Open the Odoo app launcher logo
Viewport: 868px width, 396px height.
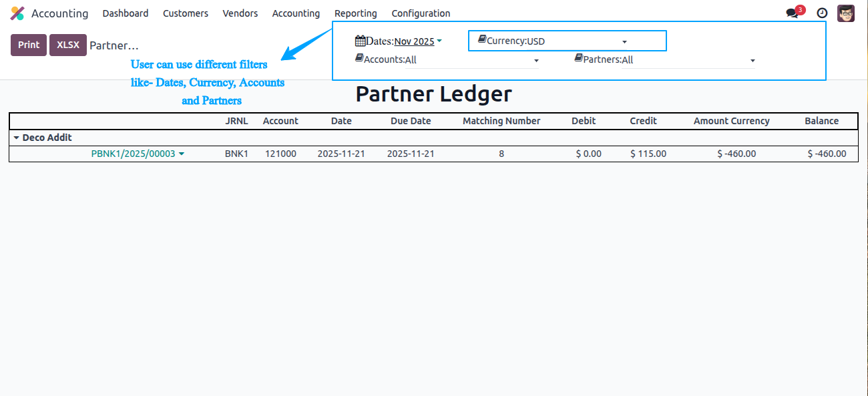click(17, 13)
